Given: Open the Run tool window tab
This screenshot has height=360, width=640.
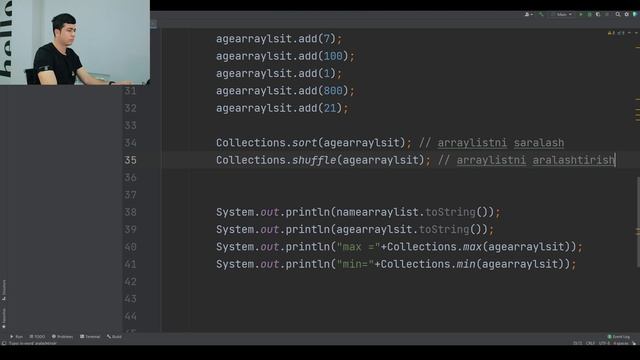Looking at the screenshot, I should coord(16,337).
